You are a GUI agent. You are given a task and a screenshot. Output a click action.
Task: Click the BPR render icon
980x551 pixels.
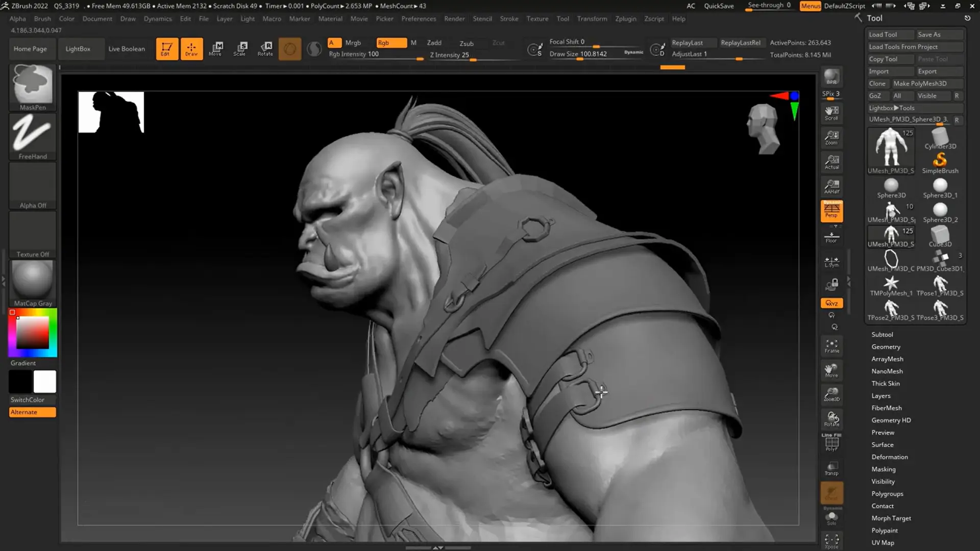coord(831,77)
